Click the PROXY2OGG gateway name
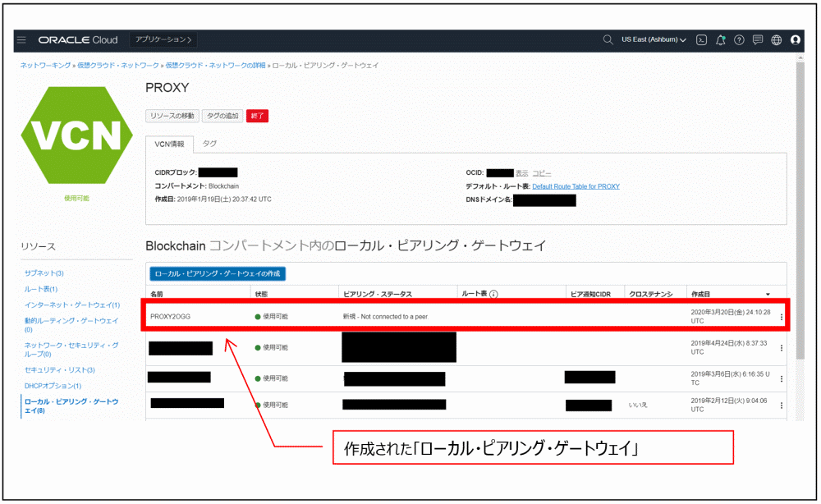The width and height of the screenshot is (821, 504). (x=170, y=317)
